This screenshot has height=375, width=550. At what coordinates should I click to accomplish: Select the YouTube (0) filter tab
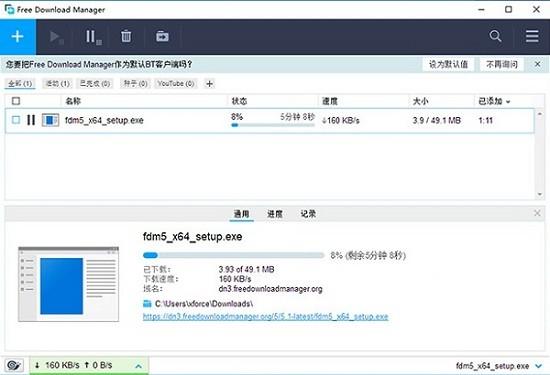click(x=176, y=83)
